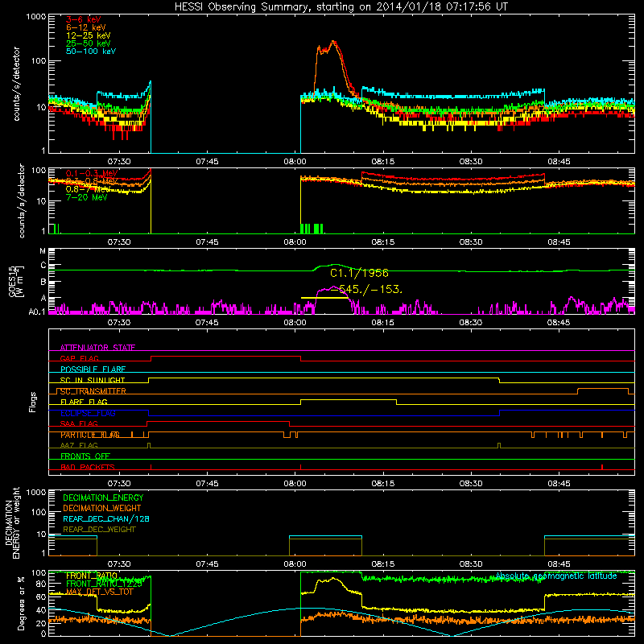The width and height of the screenshot is (644, 644).
Task: Click the ATTENUATOR_STATE flag label
Action: pos(97,348)
